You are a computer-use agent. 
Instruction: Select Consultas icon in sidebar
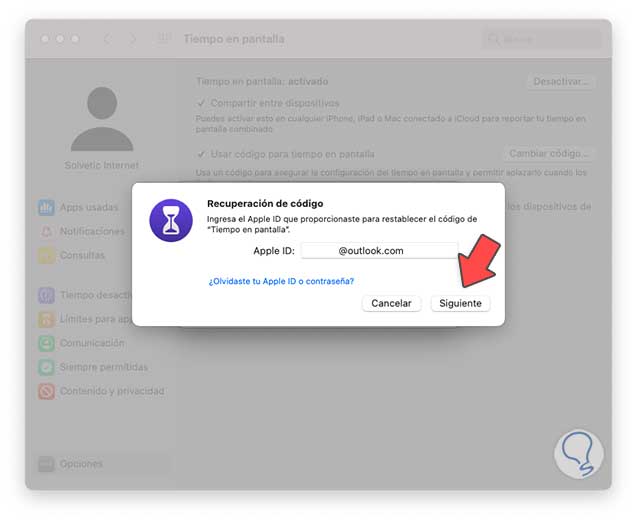46,256
